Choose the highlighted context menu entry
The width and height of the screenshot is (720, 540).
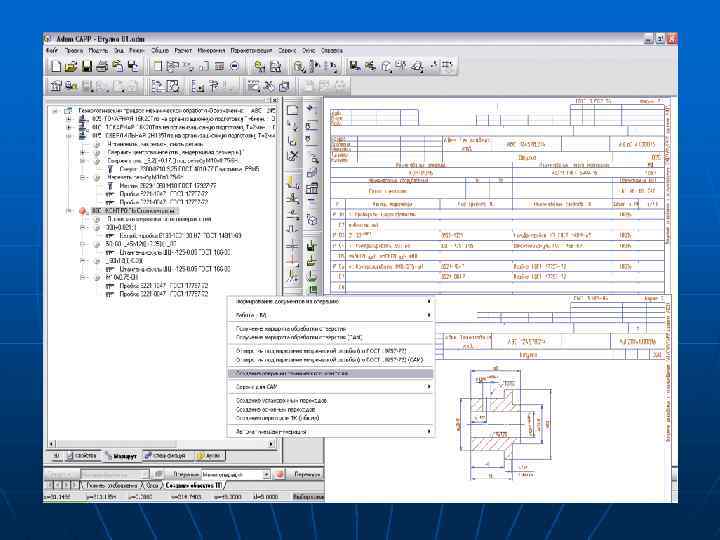331,373
